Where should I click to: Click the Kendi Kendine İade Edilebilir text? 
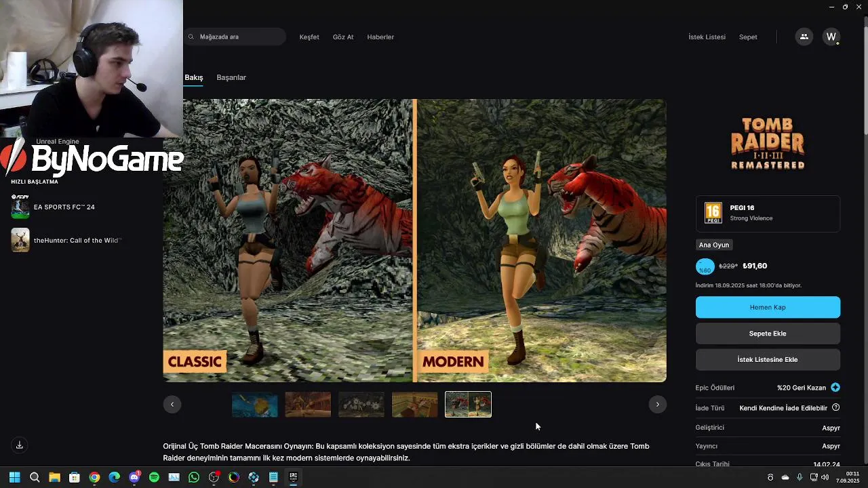tap(783, 408)
